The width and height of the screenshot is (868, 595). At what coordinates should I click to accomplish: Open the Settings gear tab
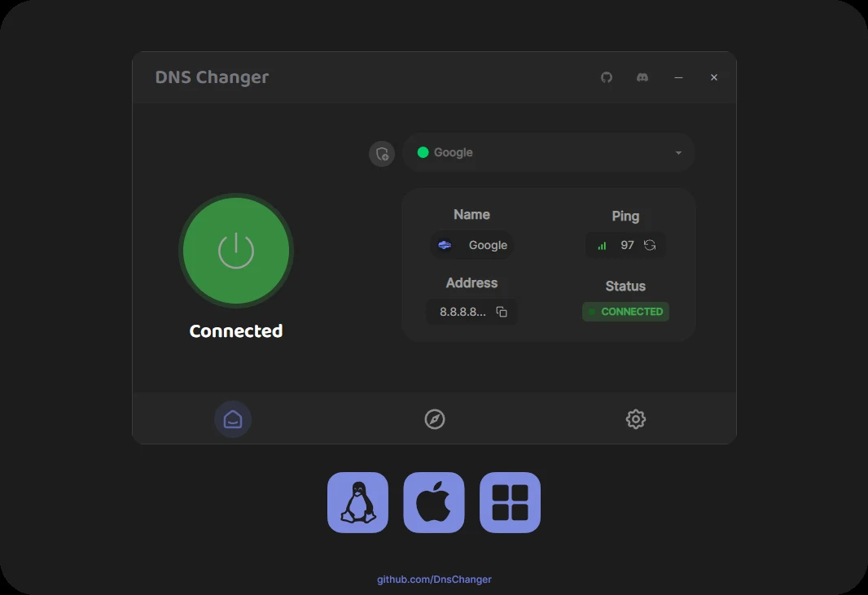(x=635, y=419)
